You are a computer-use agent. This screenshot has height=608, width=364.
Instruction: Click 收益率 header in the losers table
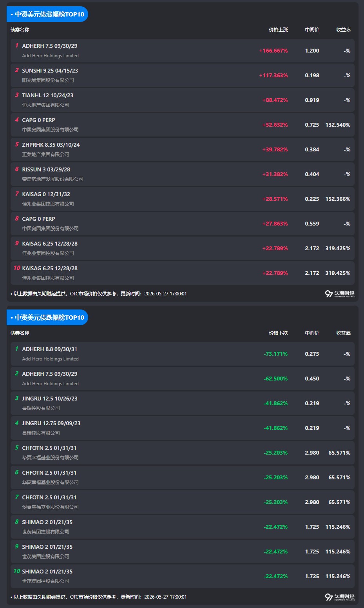[343, 333]
